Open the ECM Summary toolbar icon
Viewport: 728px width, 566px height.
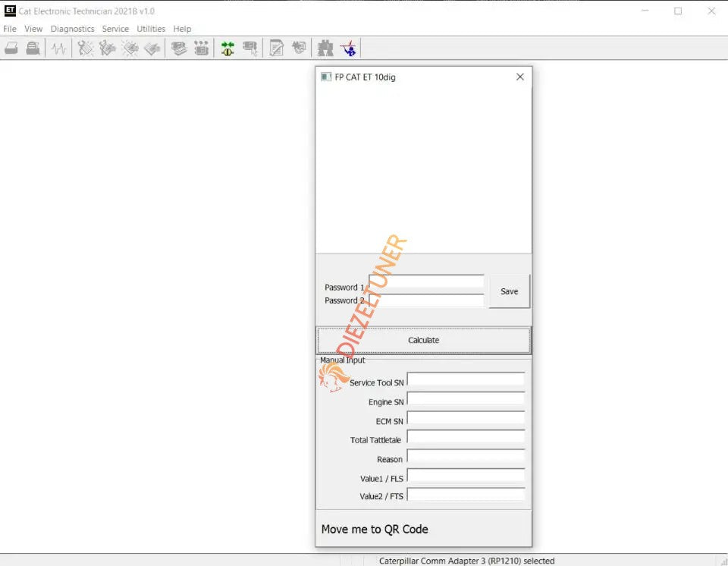click(x=179, y=48)
